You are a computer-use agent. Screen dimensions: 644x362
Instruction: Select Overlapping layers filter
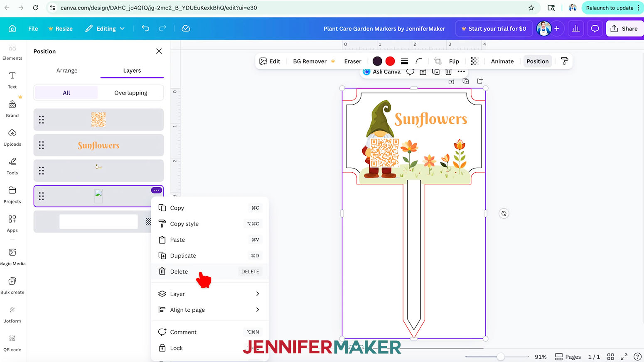131,93
